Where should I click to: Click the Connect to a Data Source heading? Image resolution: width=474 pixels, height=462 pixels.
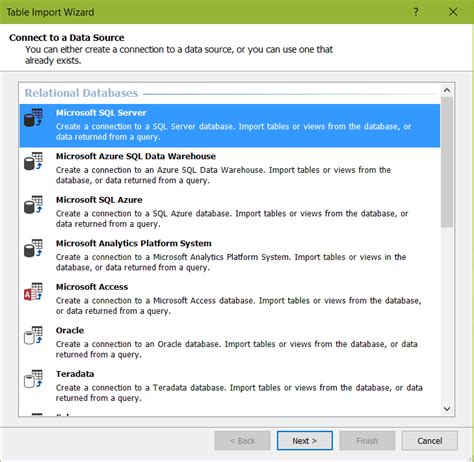[67, 38]
